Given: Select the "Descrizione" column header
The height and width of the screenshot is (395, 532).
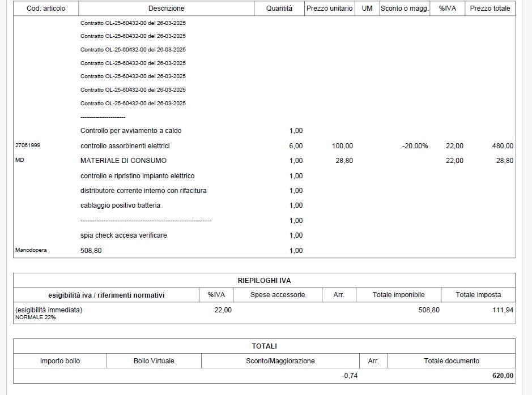Looking at the screenshot, I should tap(166, 8).
